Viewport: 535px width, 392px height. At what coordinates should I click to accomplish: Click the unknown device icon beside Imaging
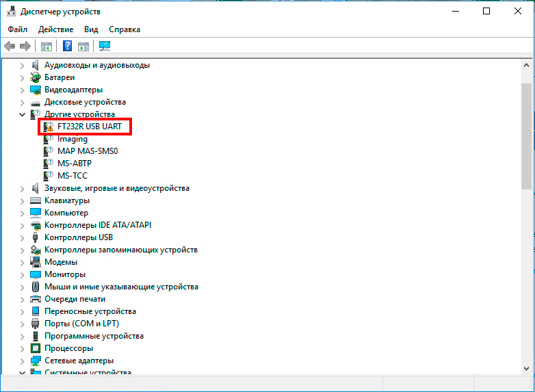pos(49,139)
